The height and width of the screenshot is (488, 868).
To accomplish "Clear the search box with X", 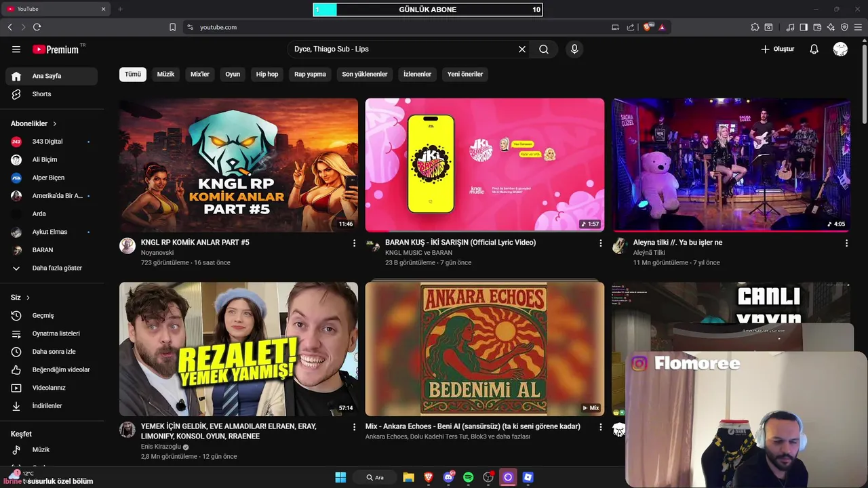I will (x=522, y=49).
